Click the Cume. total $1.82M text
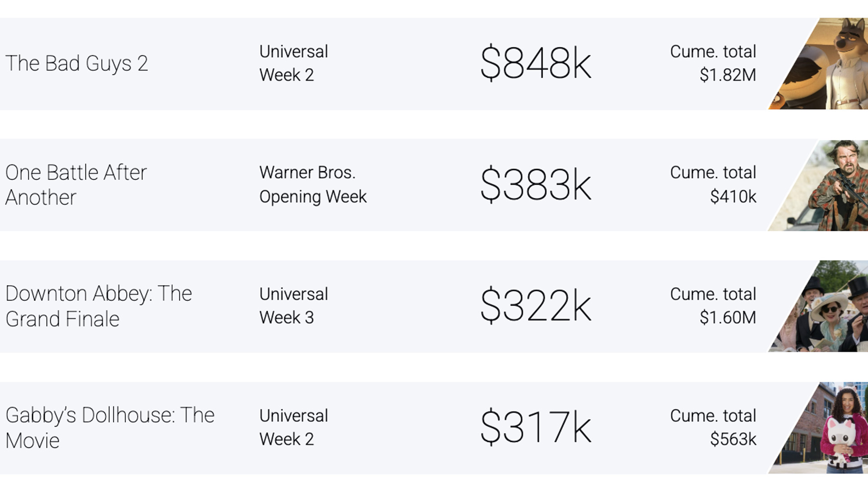 [x=713, y=63]
